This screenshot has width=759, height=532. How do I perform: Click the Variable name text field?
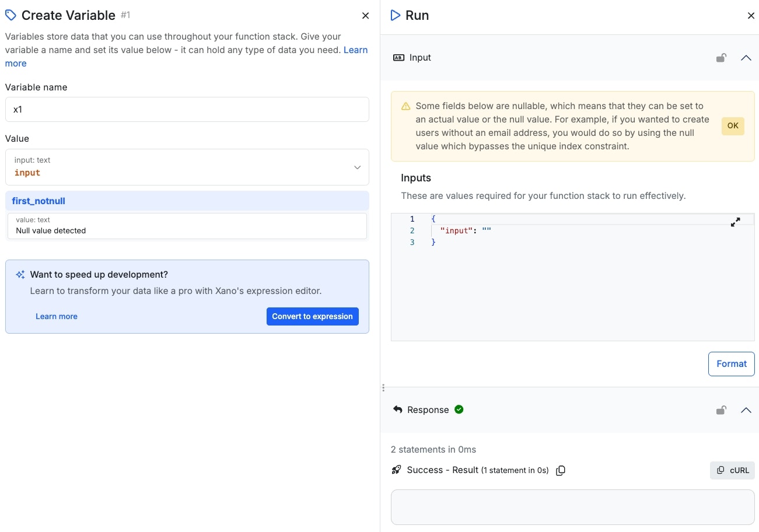[187, 110]
